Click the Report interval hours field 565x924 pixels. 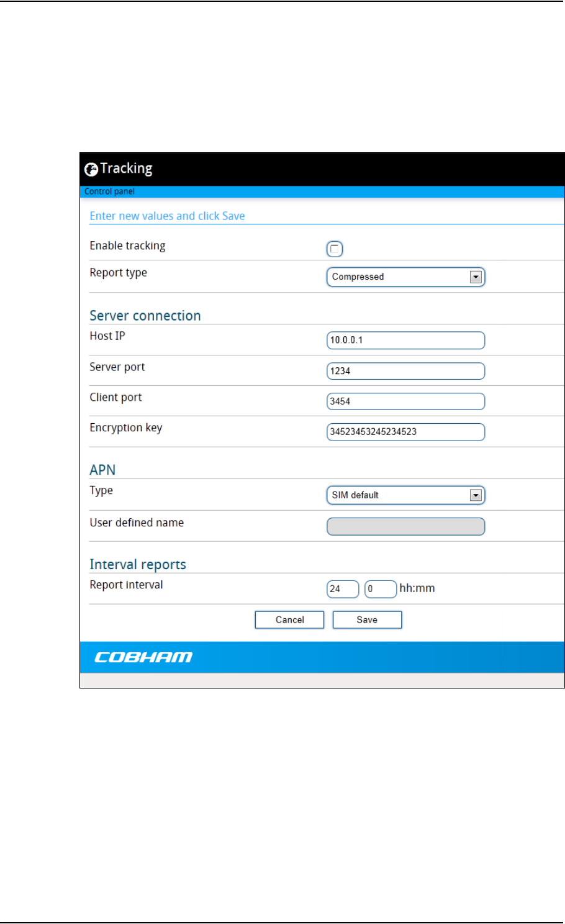343,589
